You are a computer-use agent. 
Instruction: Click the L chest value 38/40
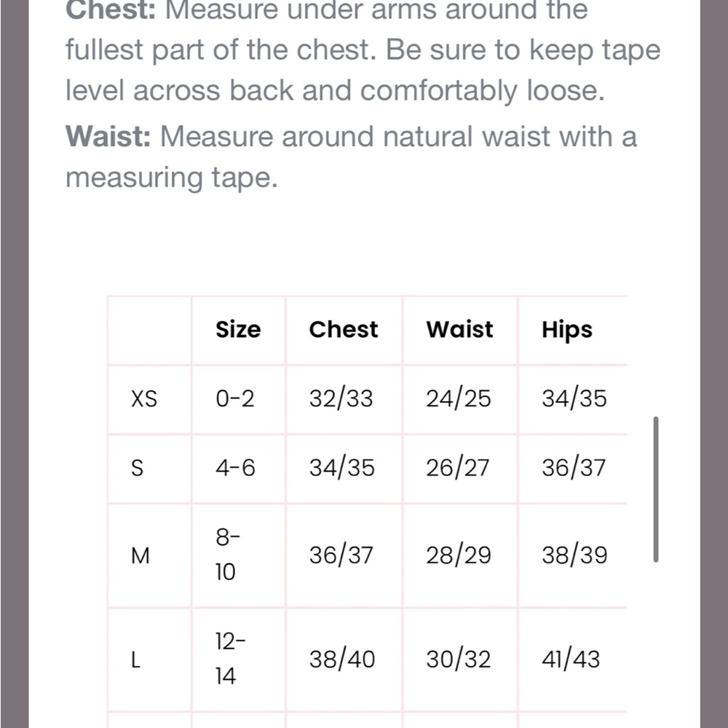(342, 660)
